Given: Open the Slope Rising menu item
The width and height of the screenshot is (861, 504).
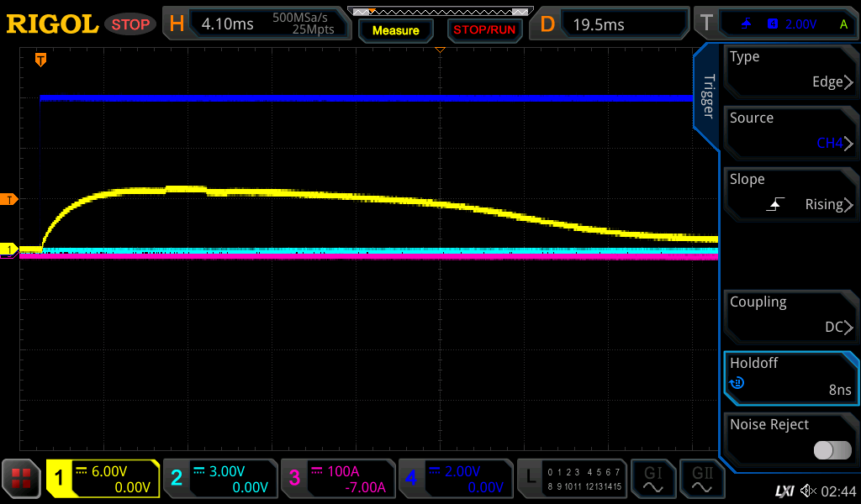Looking at the screenshot, I should 790,192.
